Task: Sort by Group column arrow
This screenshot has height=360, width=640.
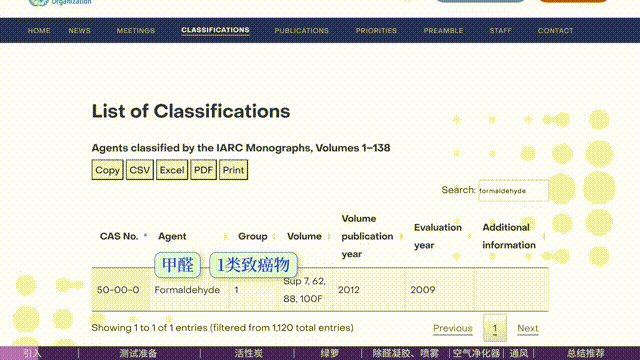Action: point(274,236)
